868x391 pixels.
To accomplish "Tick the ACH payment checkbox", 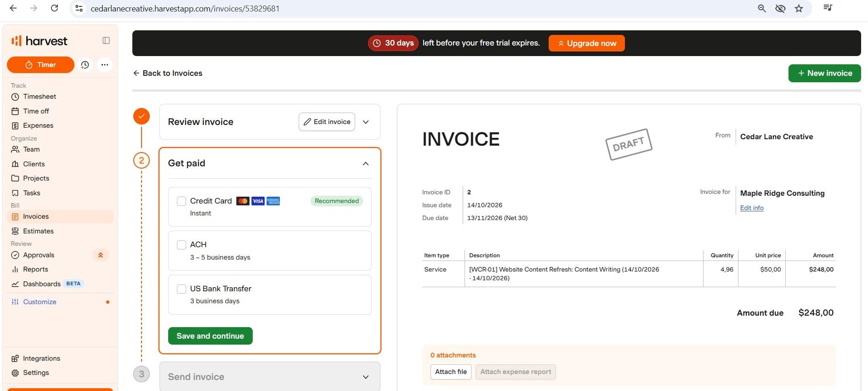I will 182,245.
